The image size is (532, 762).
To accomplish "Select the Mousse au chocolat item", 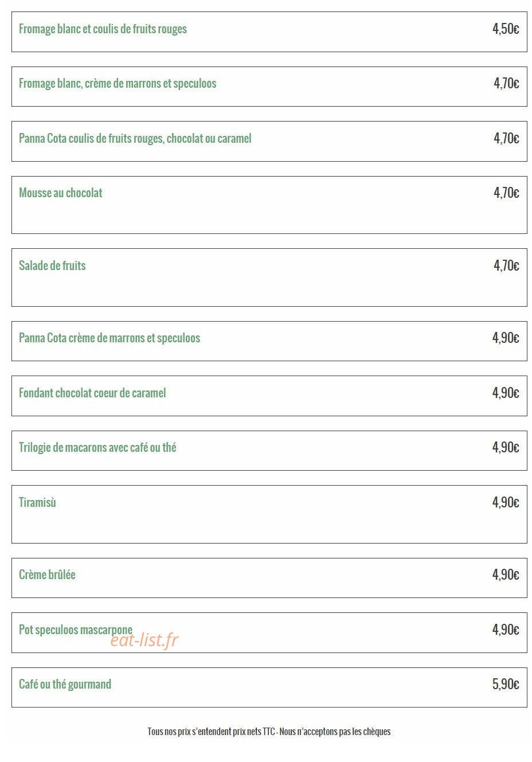I will click(269, 205).
